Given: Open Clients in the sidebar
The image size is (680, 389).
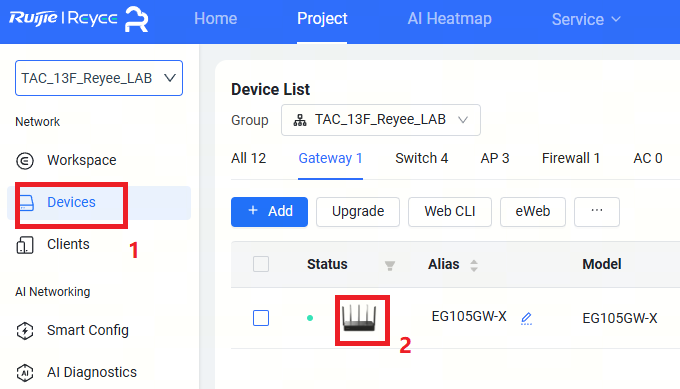Looking at the screenshot, I should (x=68, y=245).
